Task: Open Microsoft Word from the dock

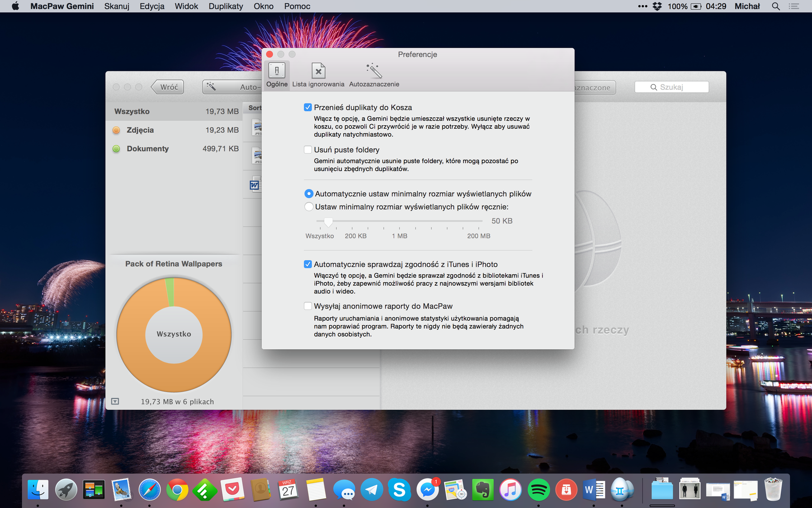Action: pyautogui.click(x=594, y=490)
